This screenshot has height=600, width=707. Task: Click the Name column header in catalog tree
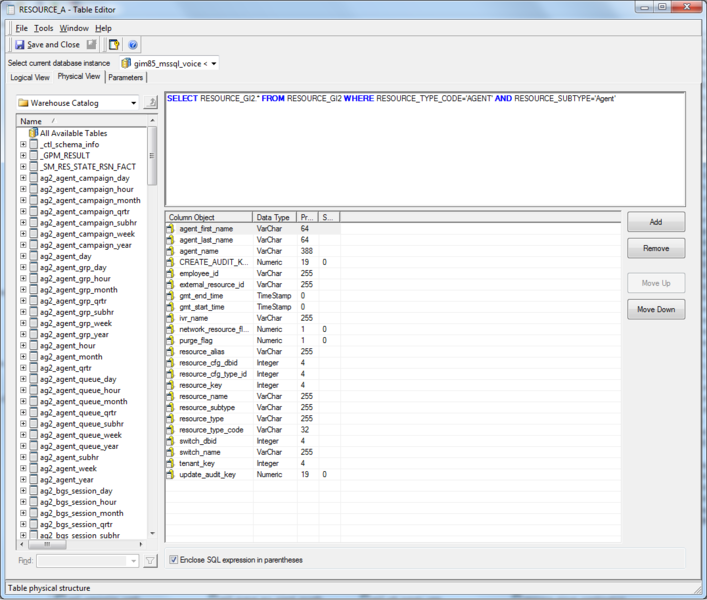[81, 121]
